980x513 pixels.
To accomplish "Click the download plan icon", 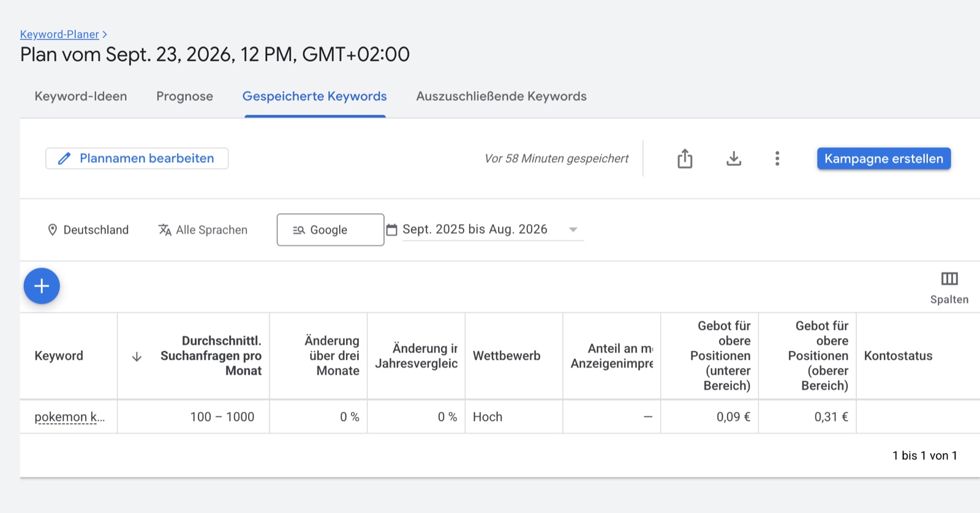I will click(x=734, y=159).
